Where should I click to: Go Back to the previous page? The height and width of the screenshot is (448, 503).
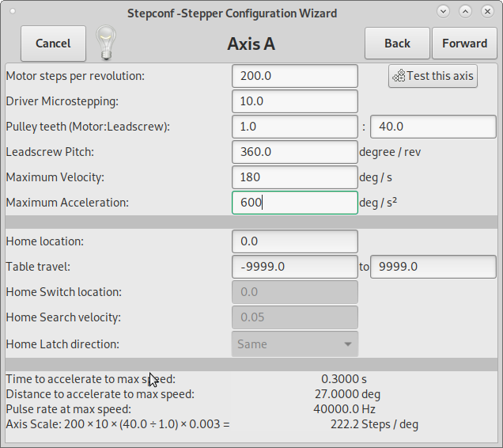coord(397,44)
